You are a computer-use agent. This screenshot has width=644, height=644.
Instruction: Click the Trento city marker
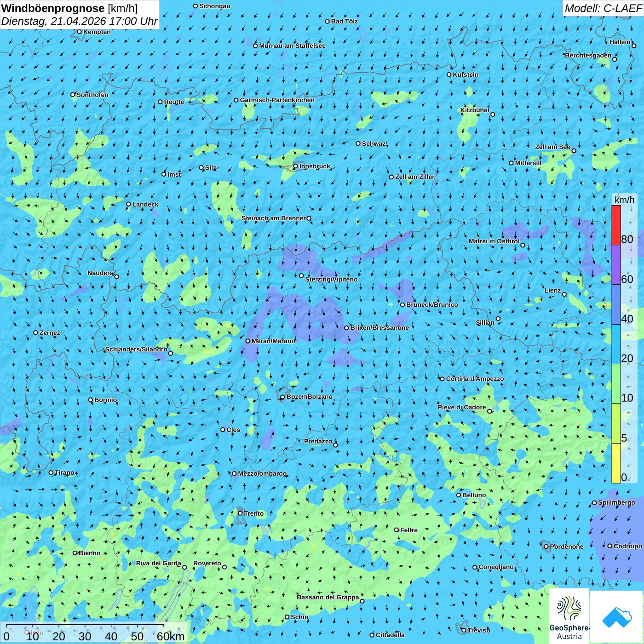pyautogui.click(x=240, y=513)
